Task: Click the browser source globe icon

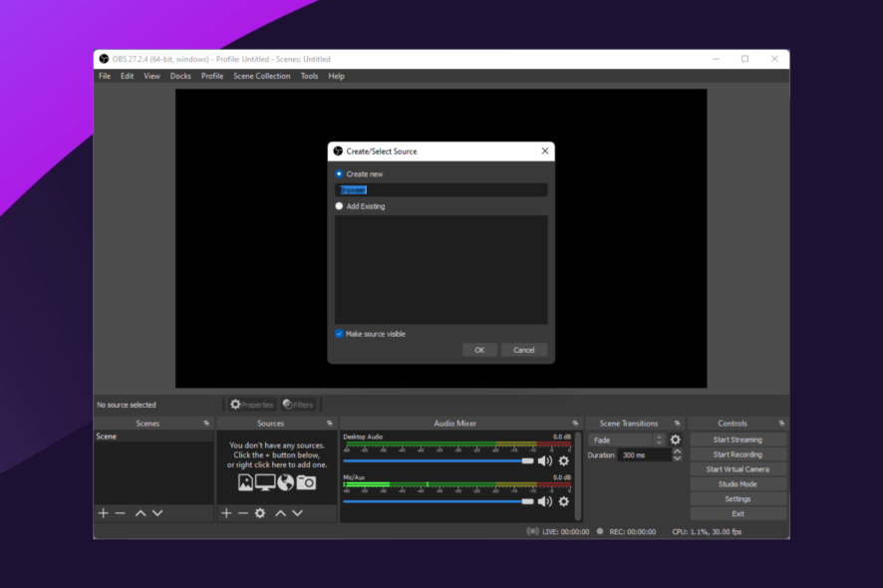Action: (x=285, y=482)
